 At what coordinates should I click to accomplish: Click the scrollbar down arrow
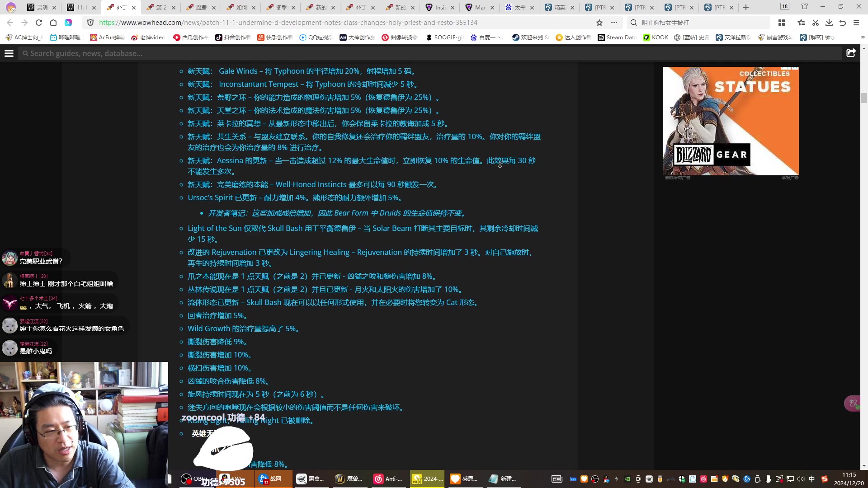(864, 466)
